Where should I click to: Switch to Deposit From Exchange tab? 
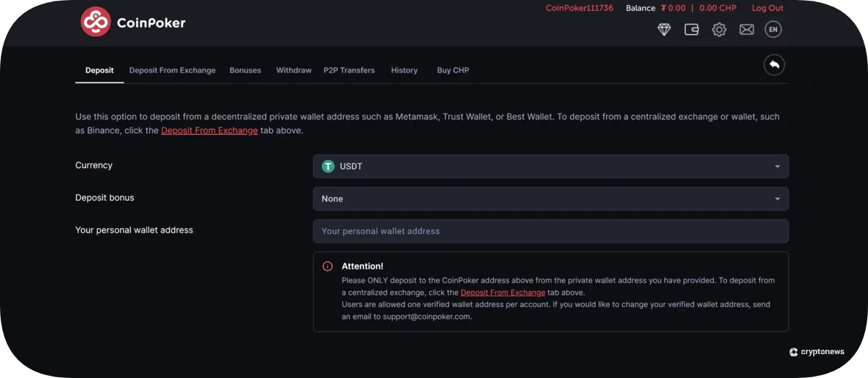pyautogui.click(x=172, y=70)
